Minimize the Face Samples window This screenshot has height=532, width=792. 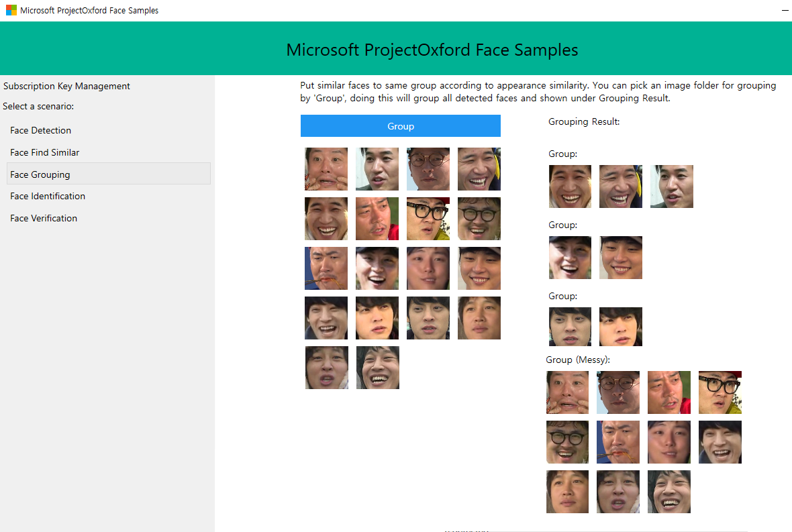785,10
